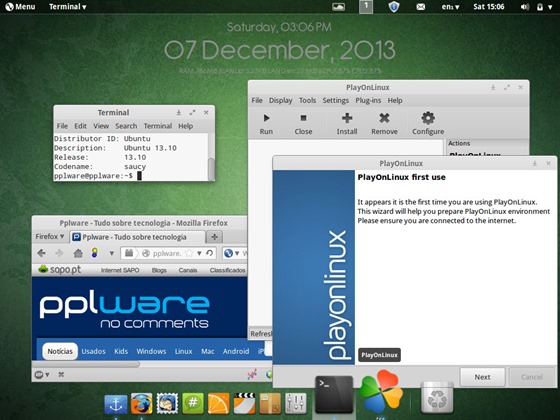Screen dimensions: 560x420
Task: Click Next in the PlayOnLinux wizard
Action: [482, 377]
